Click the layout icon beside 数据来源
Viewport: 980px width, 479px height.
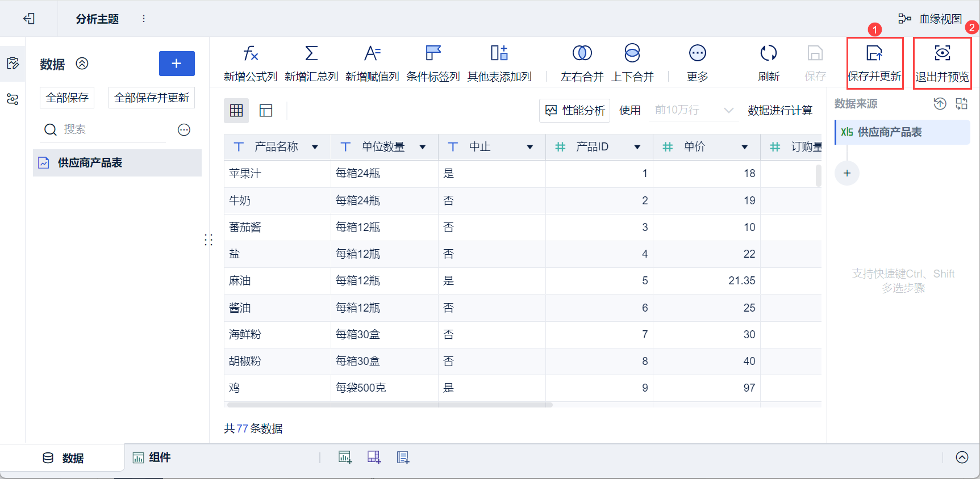click(x=961, y=104)
